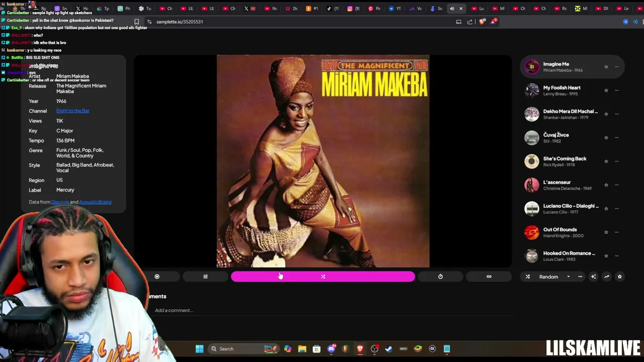
Task: Open favorites with the bottom star icon
Action: coord(620,277)
